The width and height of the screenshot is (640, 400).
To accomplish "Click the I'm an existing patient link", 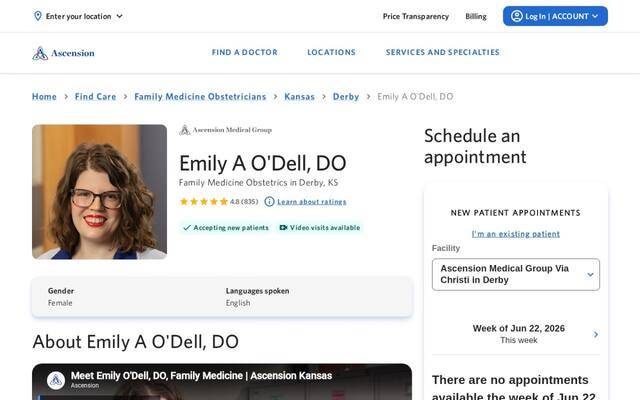I will (x=516, y=234).
